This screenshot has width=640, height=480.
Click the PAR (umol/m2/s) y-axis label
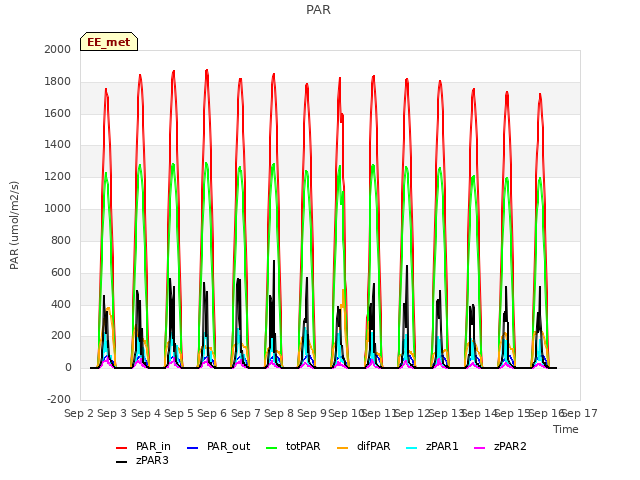[14, 225]
